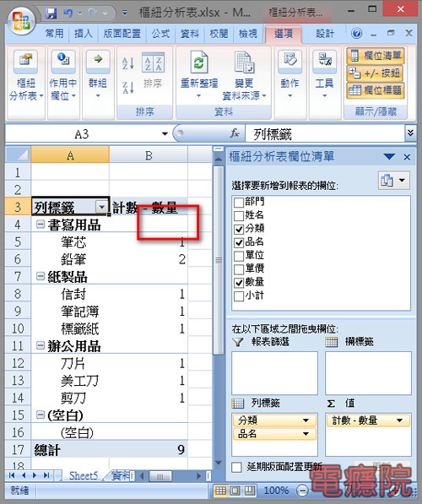422x504 pixels.
Task: Open Excel help question mark
Action: [356, 33]
